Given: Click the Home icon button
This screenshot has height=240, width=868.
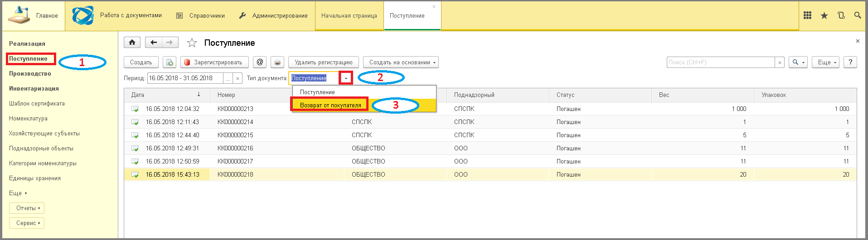Looking at the screenshot, I should point(132,43).
